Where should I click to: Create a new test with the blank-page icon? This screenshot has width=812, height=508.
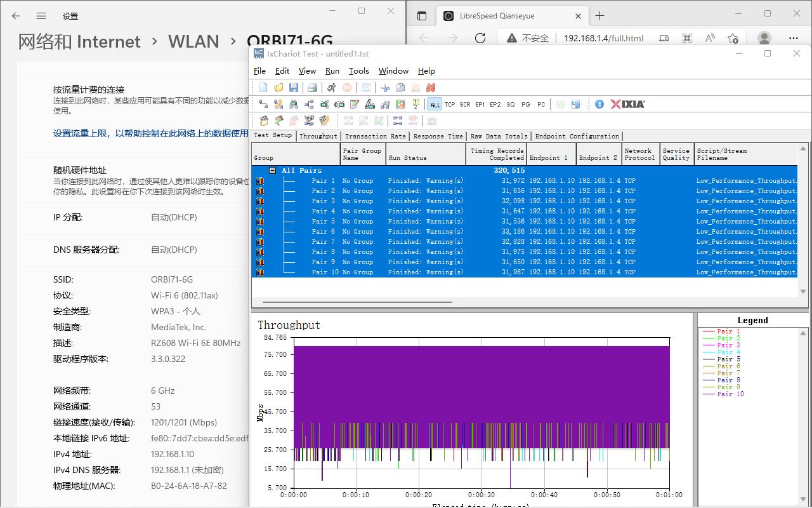[263, 88]
